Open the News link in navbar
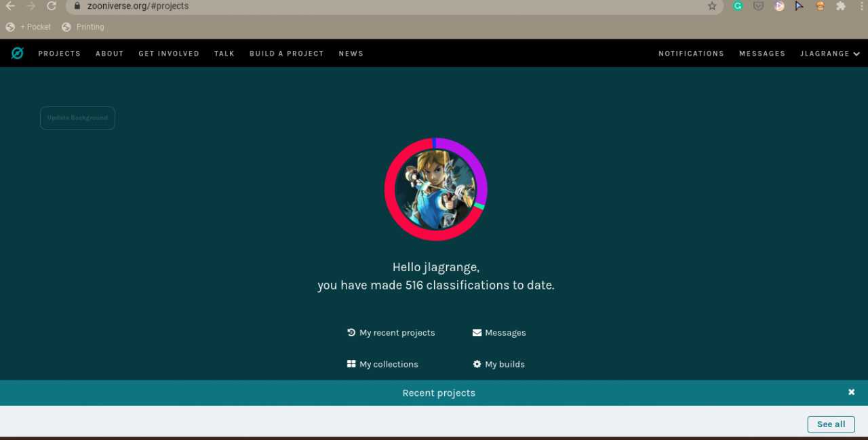This screenshot has width=868, height=440. (x=351, y=54)
